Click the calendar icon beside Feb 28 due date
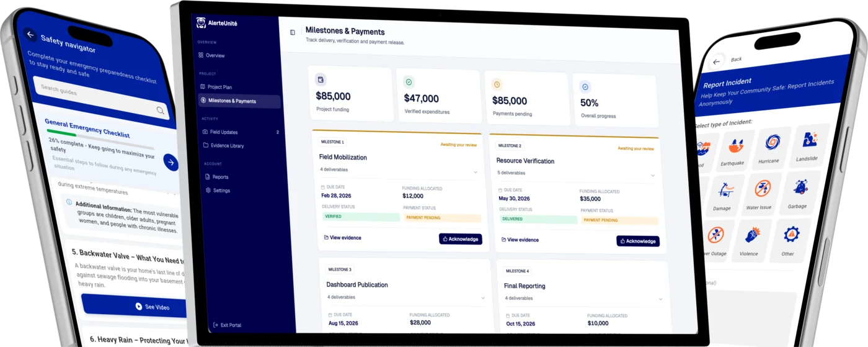868x347 pixels. pyautogui.click(x=322, y=187)
